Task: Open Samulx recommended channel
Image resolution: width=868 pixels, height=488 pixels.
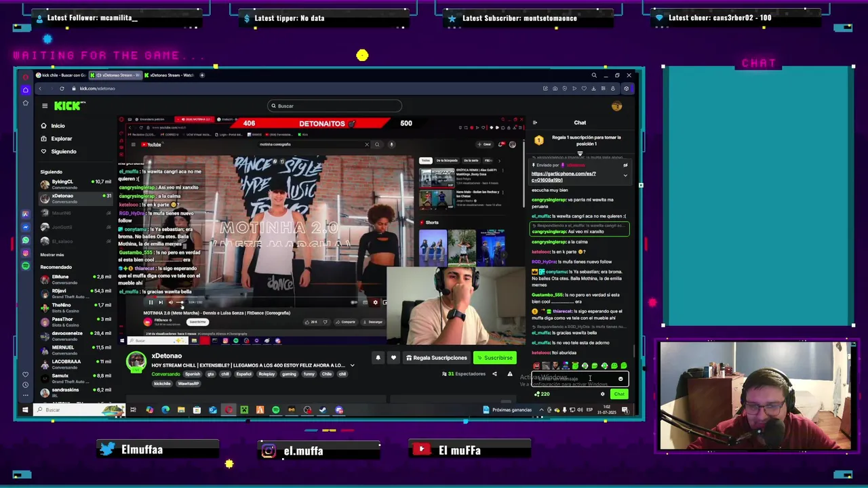Action: (75, 378)
